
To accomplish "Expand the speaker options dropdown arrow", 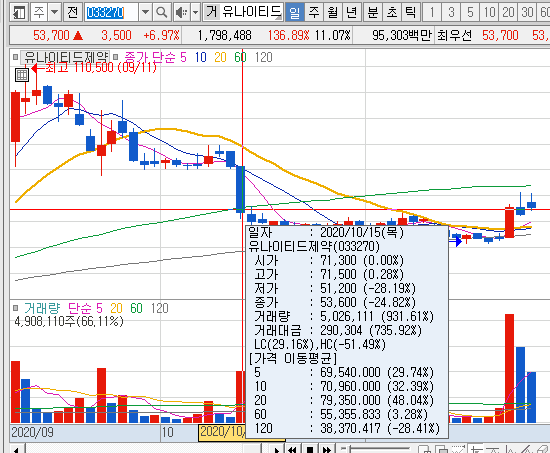I will click(x=196, y=13).
